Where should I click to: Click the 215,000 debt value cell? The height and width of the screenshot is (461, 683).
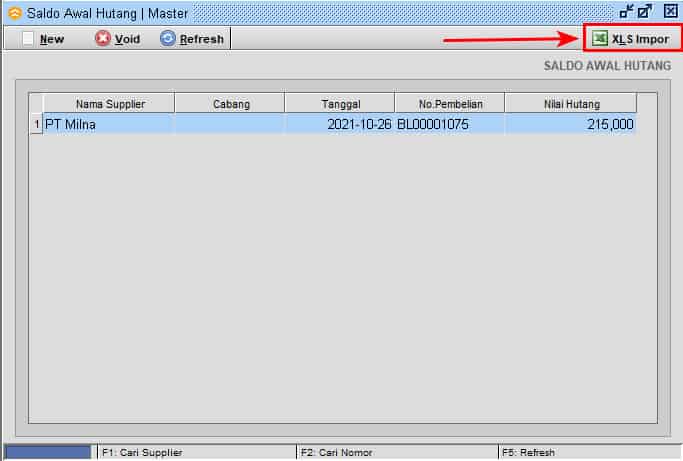570,124
